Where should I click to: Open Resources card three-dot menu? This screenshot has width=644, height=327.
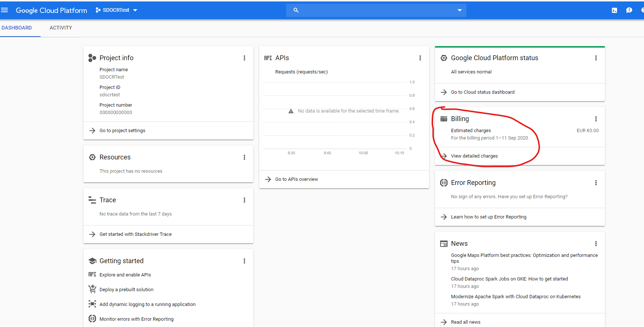244,157
